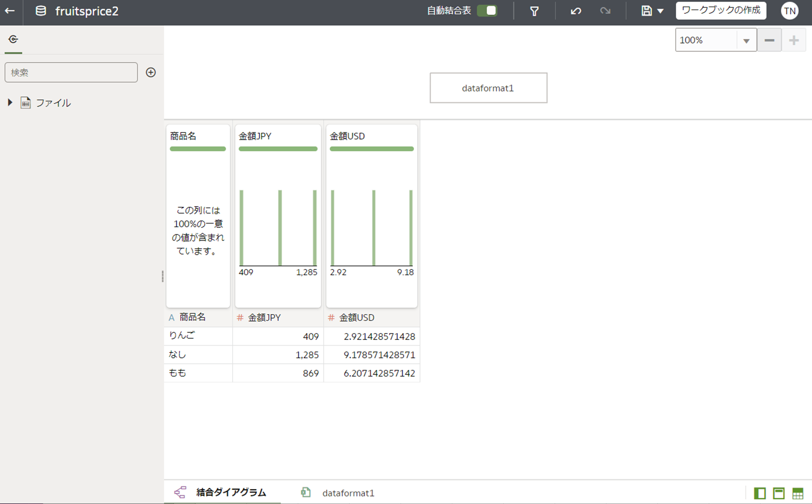This screenshot has width=812, height=504.
Task: Switch to the dataformat1 tab
Action: [348, 493]
